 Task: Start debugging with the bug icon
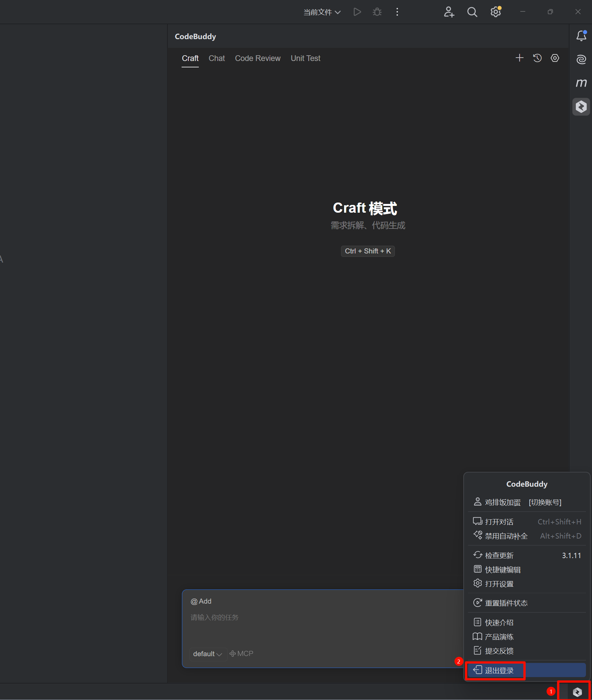coord(377,11)
